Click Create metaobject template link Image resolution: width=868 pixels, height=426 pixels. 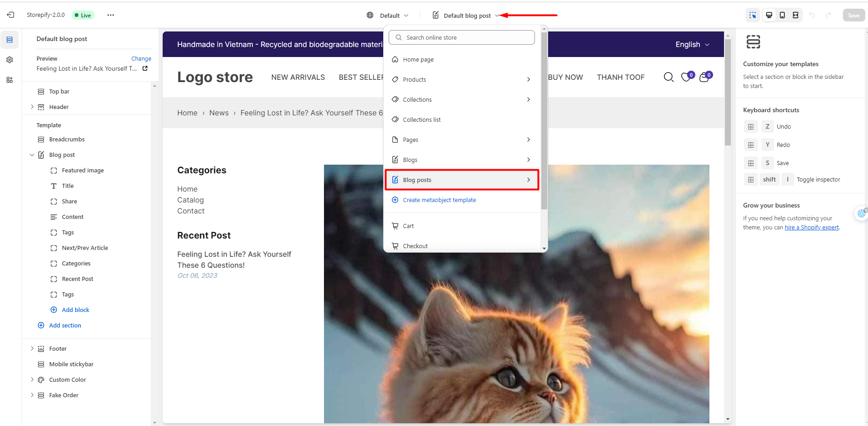439,200
